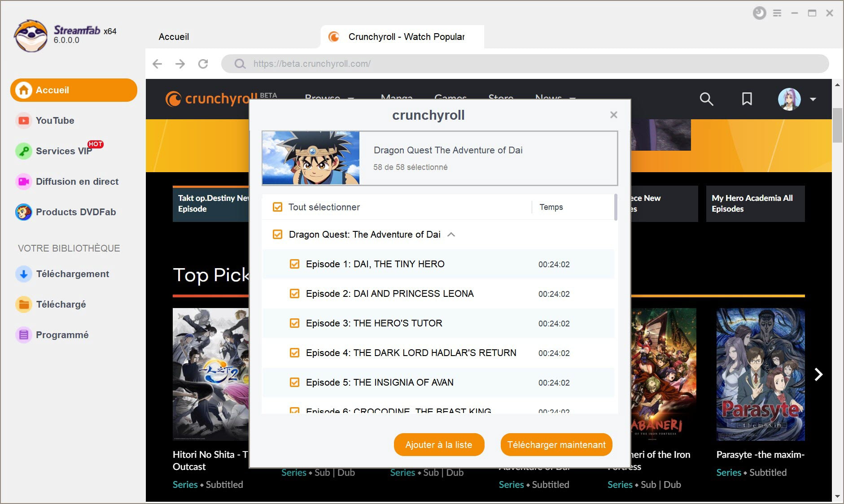The width and height of the screenshot is (844, 504).
Task: Click the page scroll-down arrow
Action: (837, 496)
